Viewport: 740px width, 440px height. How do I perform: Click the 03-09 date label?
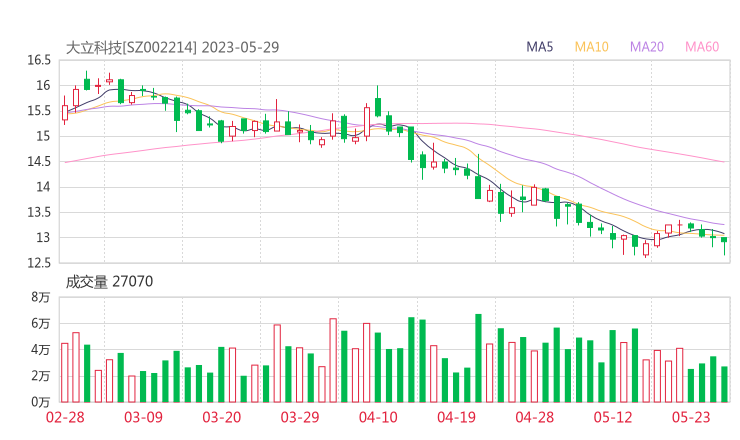click(x=143, y=417)
